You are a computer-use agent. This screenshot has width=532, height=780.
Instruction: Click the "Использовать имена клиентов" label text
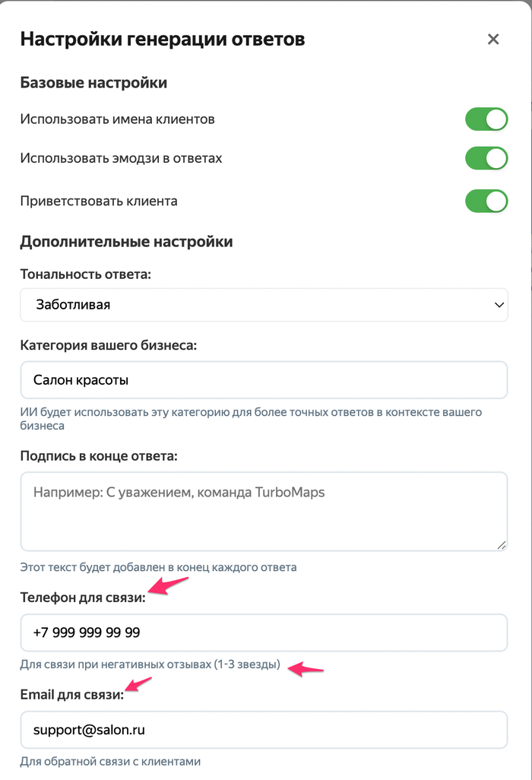click(x=118, y=119)
